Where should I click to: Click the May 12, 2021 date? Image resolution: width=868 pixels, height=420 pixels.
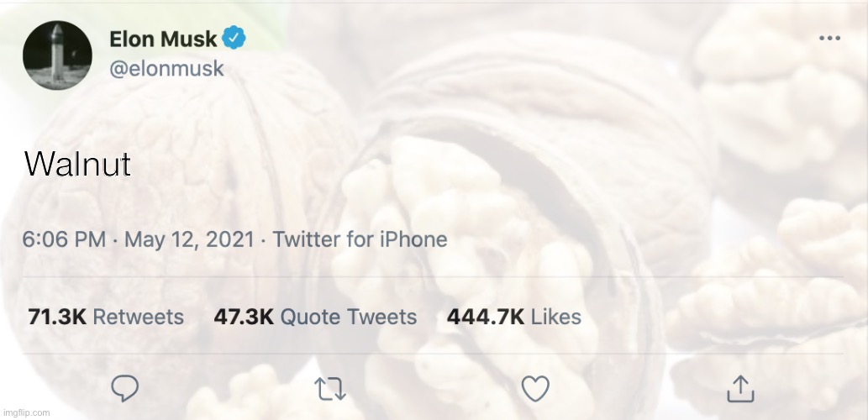189,239
